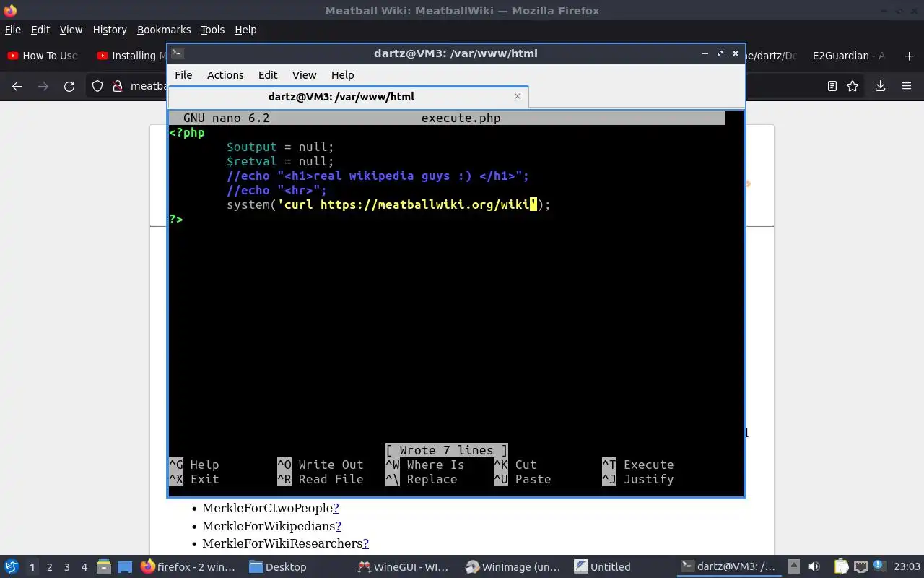Image resolution: width=924 pixels, height=578 pixels.
Task: Open MerkleForCtwoPeople question-mark link
Action: tap(336, 509)
